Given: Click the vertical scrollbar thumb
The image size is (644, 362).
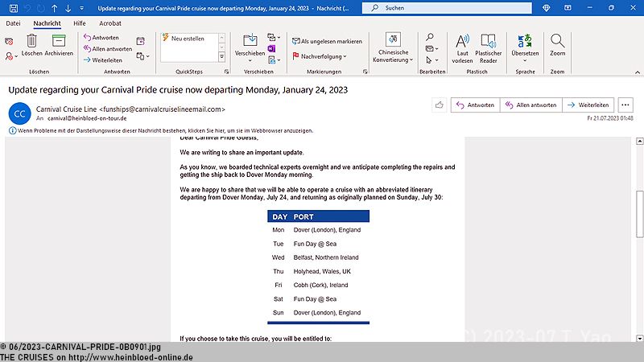Looking at the screenshot, I should tap(639, 214).
